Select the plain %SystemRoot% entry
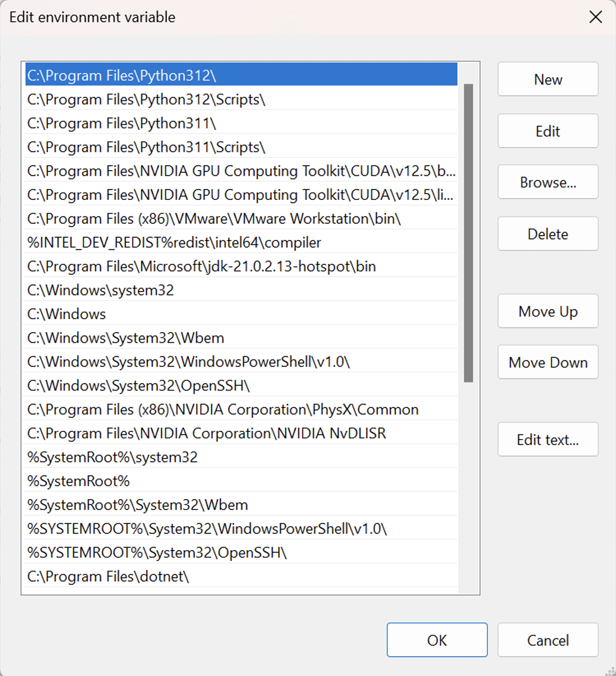616x676 pixels. coord(241,481)
